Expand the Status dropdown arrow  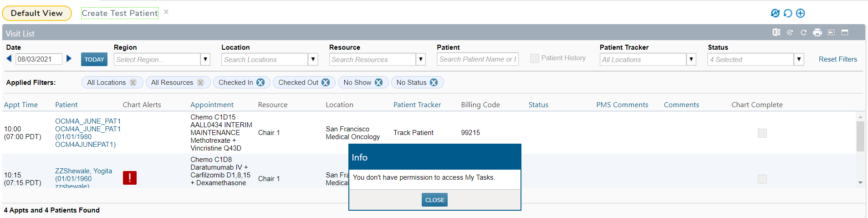click(x=799, y=59)
